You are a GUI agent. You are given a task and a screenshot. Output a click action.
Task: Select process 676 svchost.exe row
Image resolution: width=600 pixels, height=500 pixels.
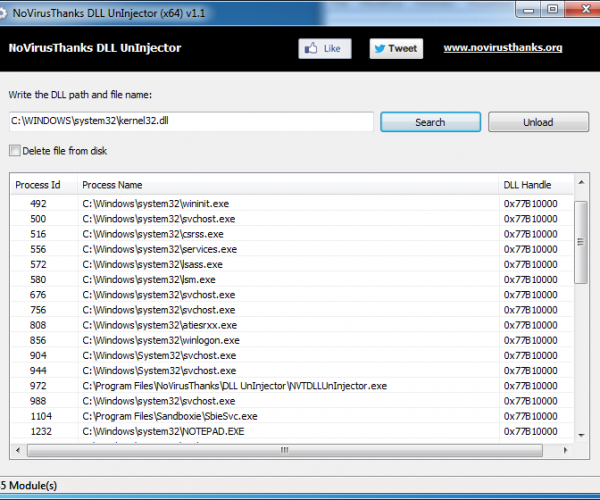[292, 295]
